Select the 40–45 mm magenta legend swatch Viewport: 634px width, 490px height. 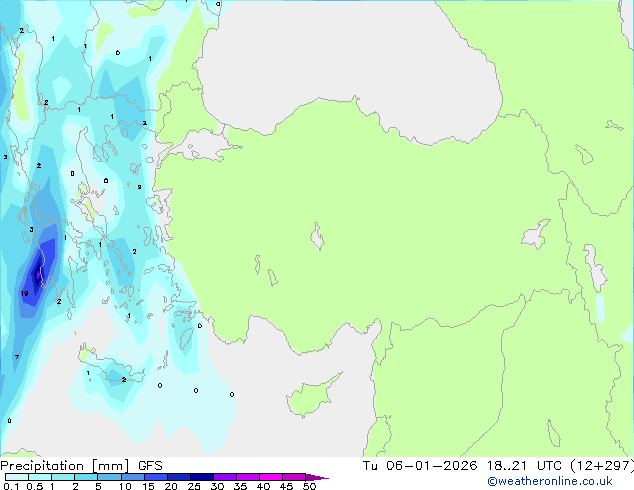tap(271, 477)
